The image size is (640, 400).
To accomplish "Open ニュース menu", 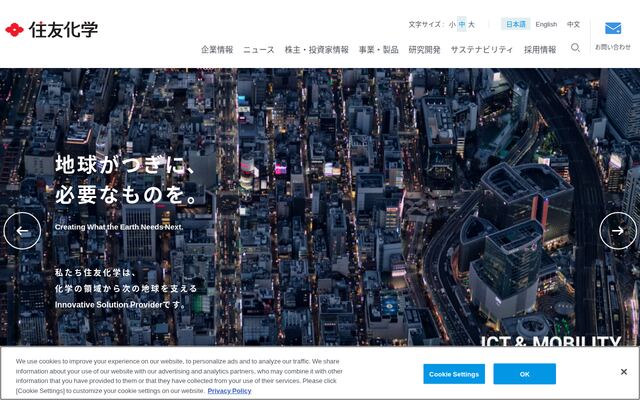I will click(x=259, y=50).
